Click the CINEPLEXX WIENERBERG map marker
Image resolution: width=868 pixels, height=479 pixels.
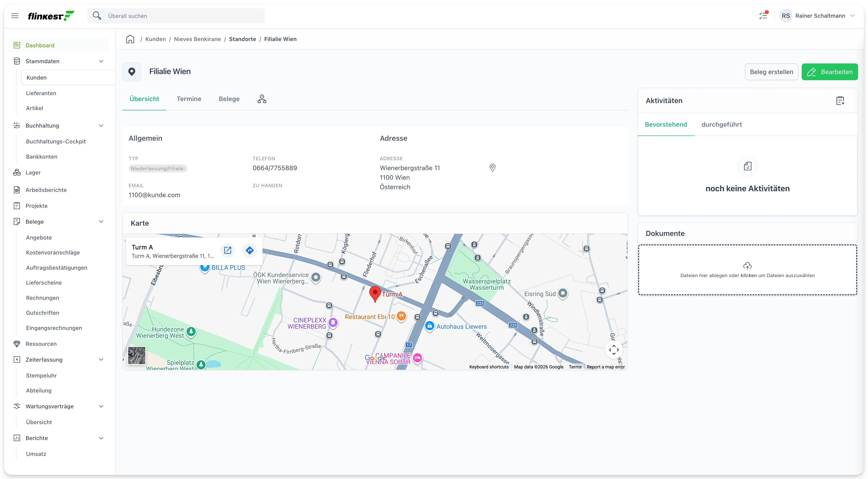[333, 322]
